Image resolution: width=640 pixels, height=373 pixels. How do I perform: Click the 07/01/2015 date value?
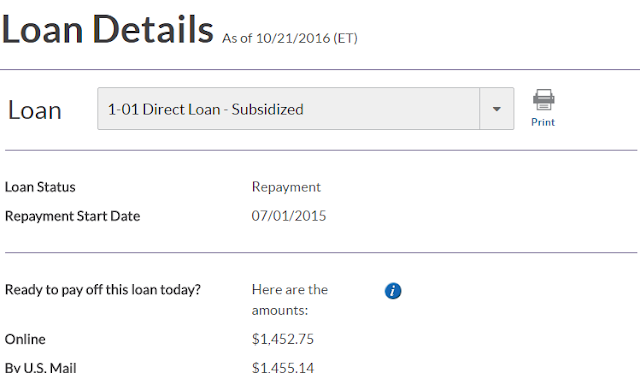[x=289, y=216]
